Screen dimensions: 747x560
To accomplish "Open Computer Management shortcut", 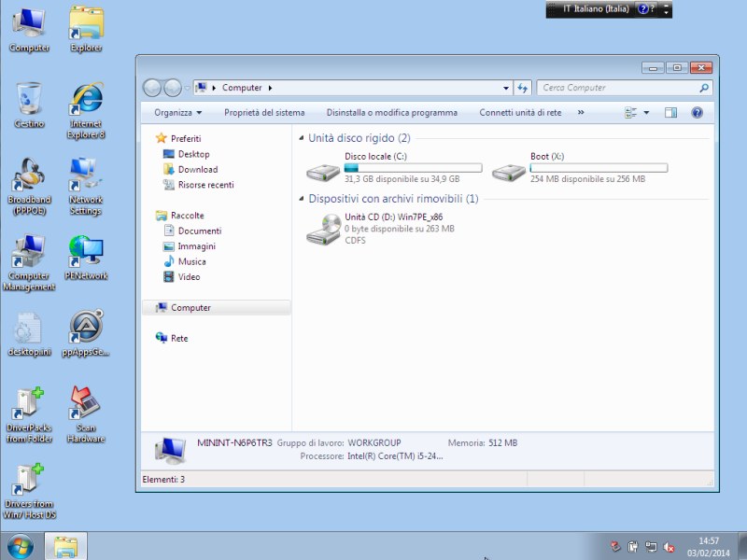I will pyautogui.click(x=29, y=263).
